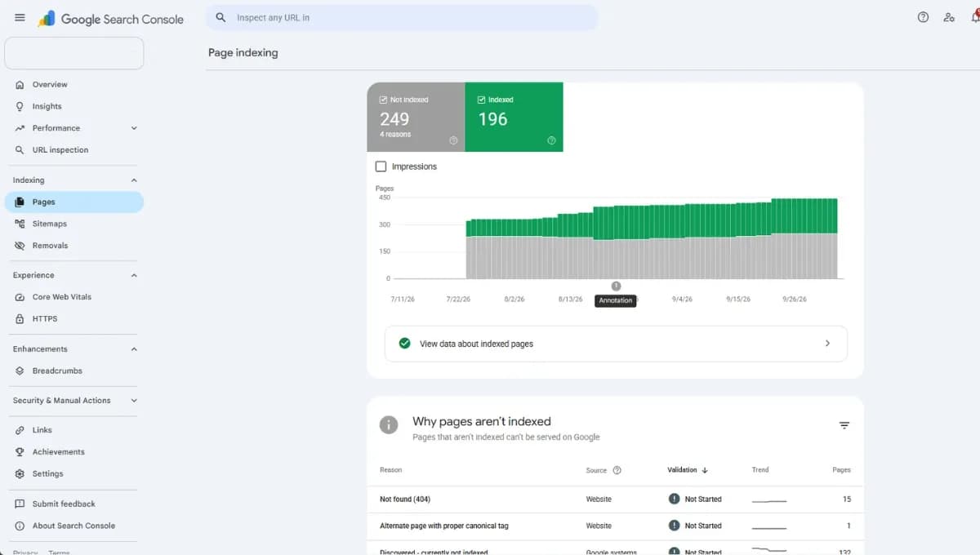Open the hamburger main menu
Screen dimensions: 980x555
(x=20, y=17)
